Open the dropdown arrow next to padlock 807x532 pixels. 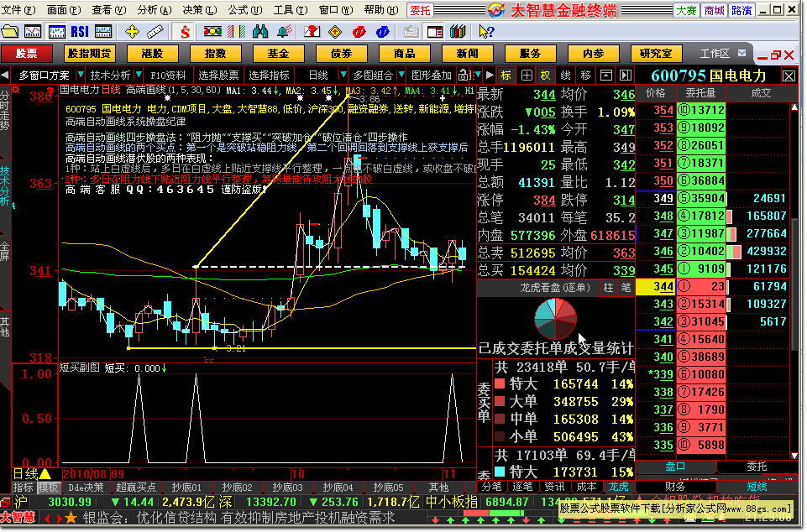[478, 76]
